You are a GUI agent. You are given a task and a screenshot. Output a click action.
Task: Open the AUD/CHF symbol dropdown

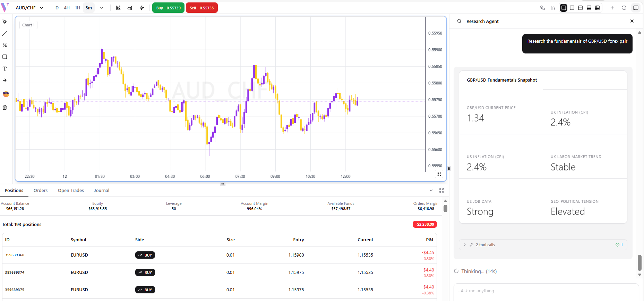click(x=29, y=8)
